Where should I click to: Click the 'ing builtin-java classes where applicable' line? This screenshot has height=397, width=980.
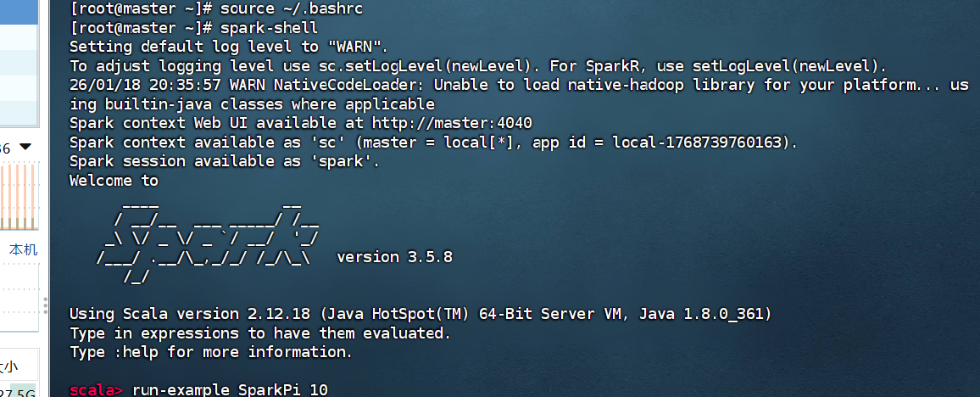click(252, 103)
